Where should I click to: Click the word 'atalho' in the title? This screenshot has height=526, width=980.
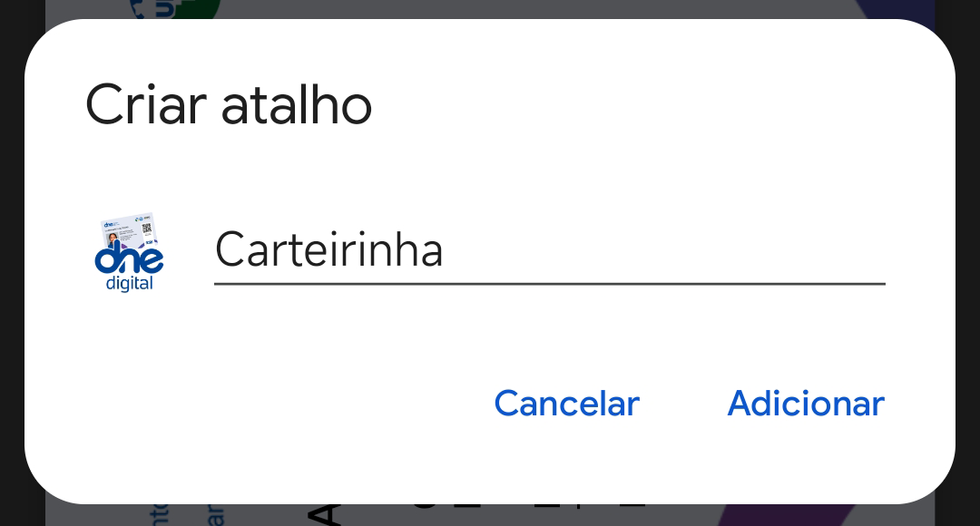pos(298,105)
